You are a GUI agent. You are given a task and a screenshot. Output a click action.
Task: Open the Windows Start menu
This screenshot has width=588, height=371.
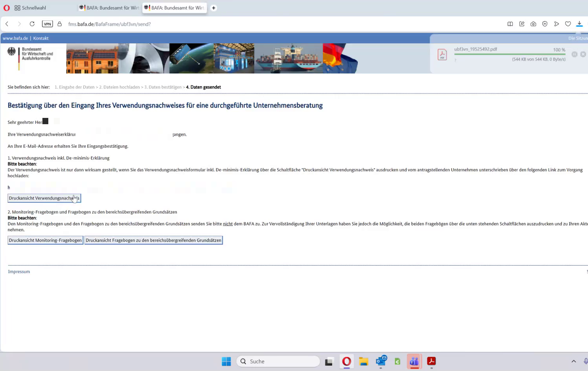click(x=227, y=362)
